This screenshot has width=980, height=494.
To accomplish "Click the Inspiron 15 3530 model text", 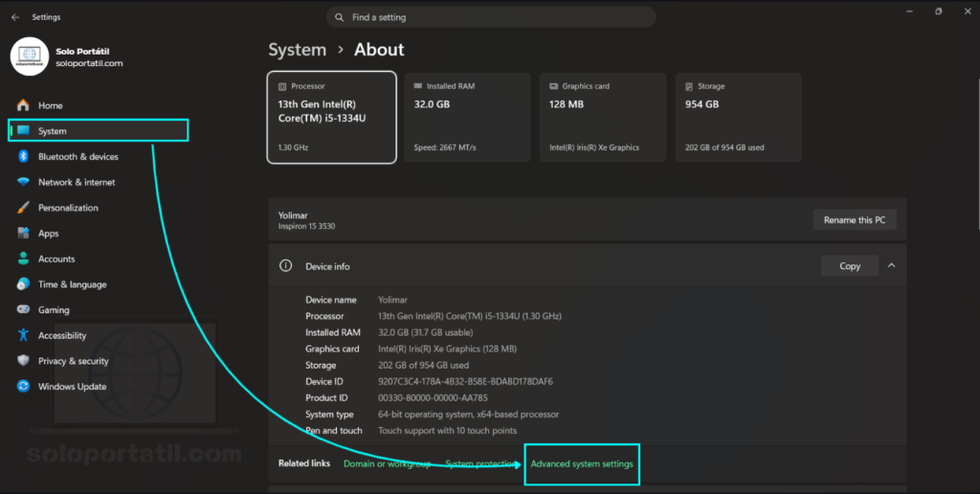I will pyautogui.click(x=306, y=226).
